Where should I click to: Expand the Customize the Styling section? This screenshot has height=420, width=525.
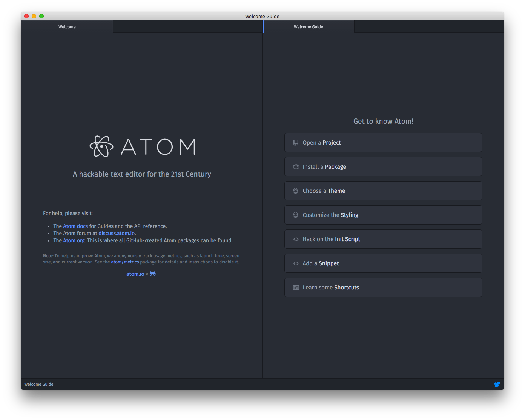point(383,215)
